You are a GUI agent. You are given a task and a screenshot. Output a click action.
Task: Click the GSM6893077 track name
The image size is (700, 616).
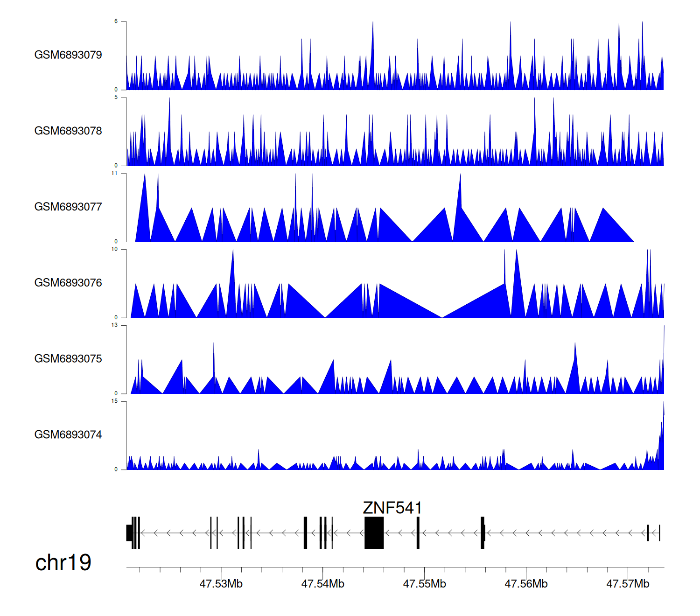tap(68, 207)
